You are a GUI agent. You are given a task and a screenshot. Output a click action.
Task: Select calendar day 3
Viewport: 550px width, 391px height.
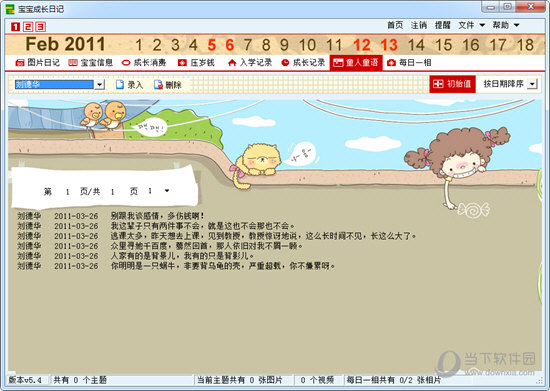(x=175, y=45)
